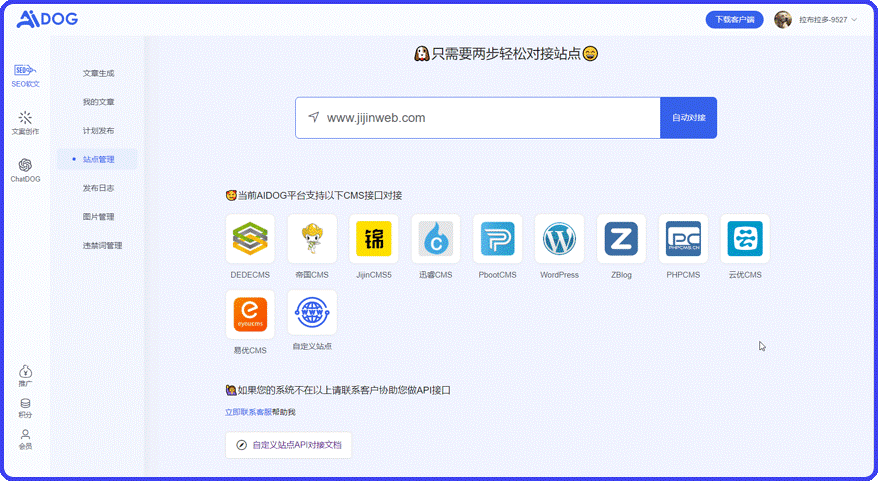Select the 自定义站点 globe icon
The height and width of the screenshot is (481, 878).
312,312
